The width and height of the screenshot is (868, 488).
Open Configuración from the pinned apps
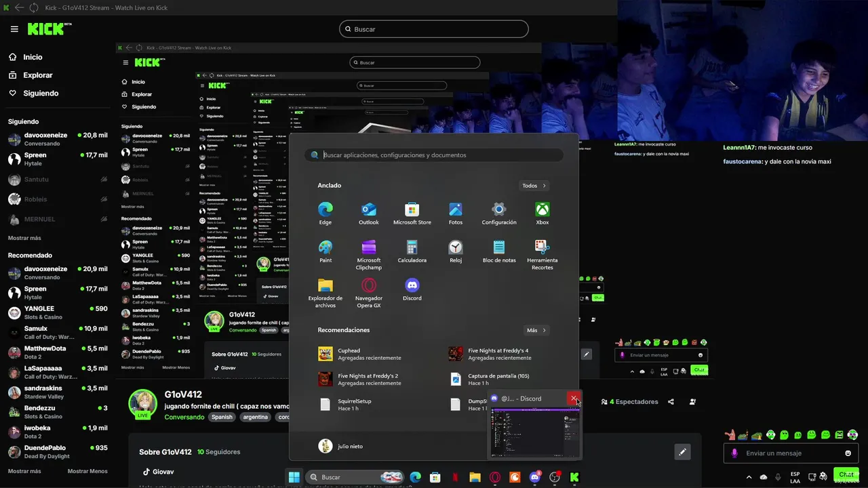499,213
